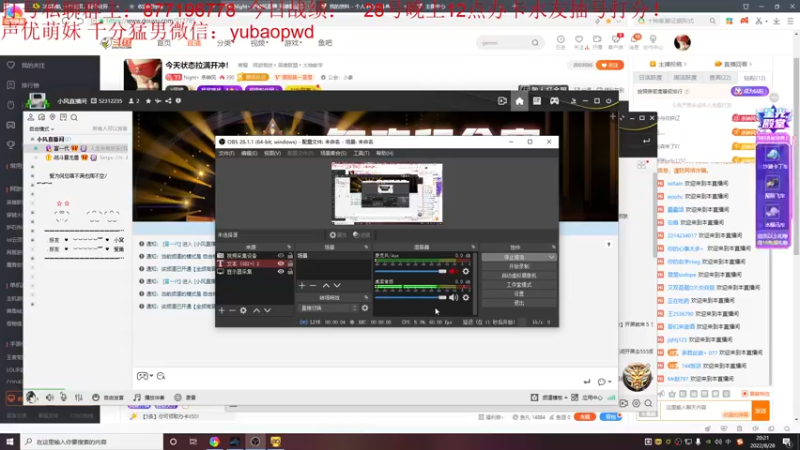Click the YY window home icon
The height and width of the screenshot is (450, 800).
519,101
